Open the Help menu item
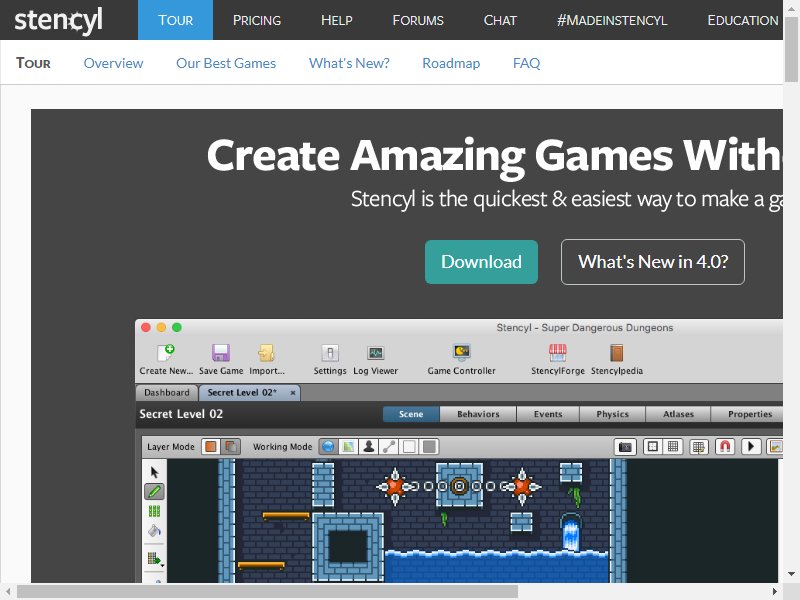Image resolution: width=800 pixels, height=600 pixels. [337, 20]
